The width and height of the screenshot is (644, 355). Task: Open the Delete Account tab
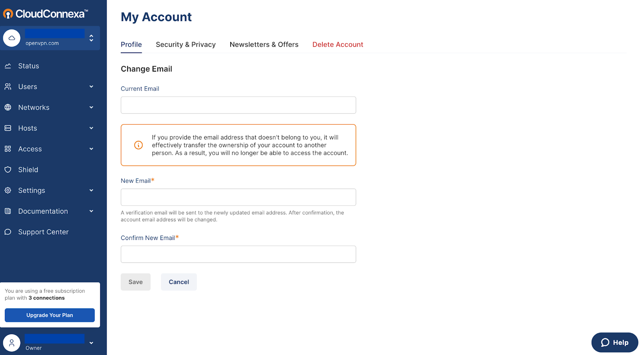[338, 45]
